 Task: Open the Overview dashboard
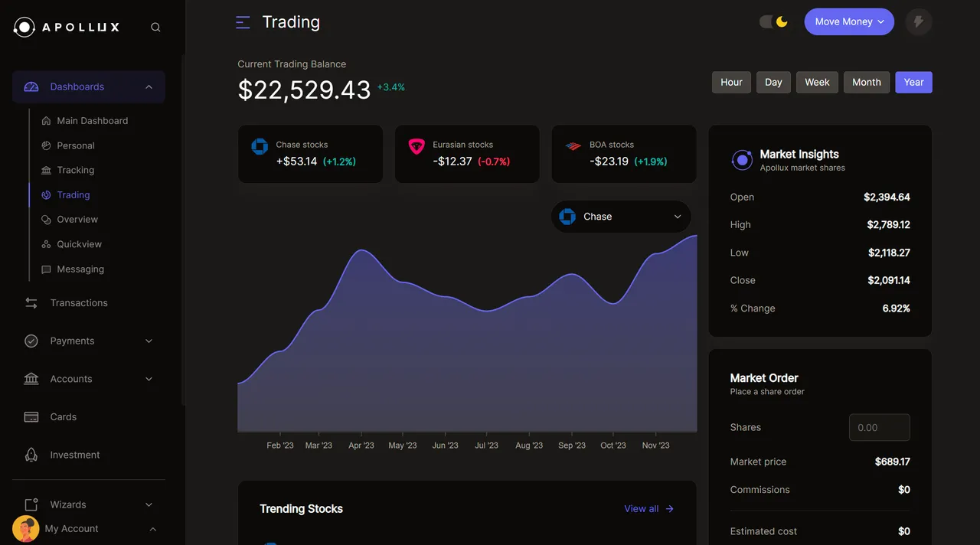pyautogui.click(x=77, y=219)
